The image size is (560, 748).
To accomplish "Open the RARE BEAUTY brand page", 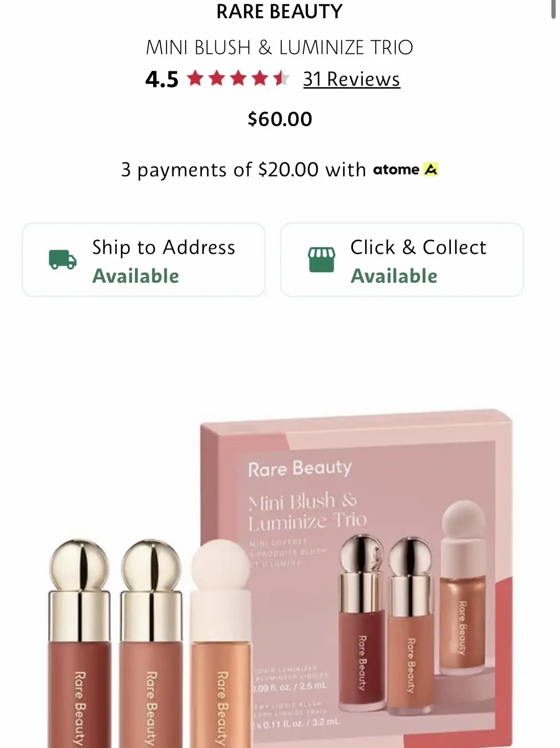I will 280,11.
